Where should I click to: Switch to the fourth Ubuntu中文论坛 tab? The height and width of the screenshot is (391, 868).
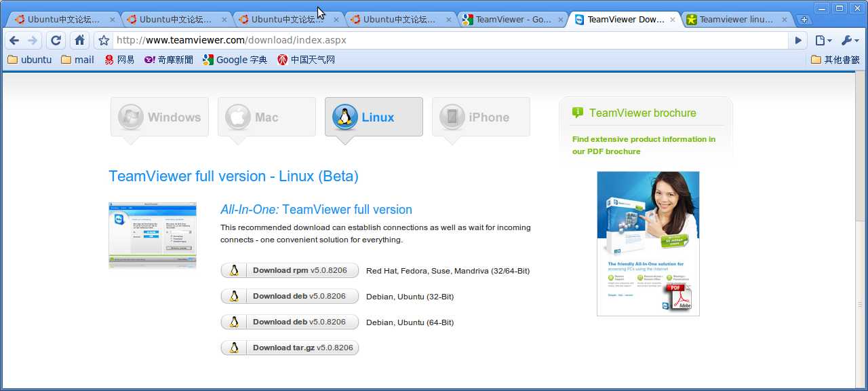tap(400, 20)
